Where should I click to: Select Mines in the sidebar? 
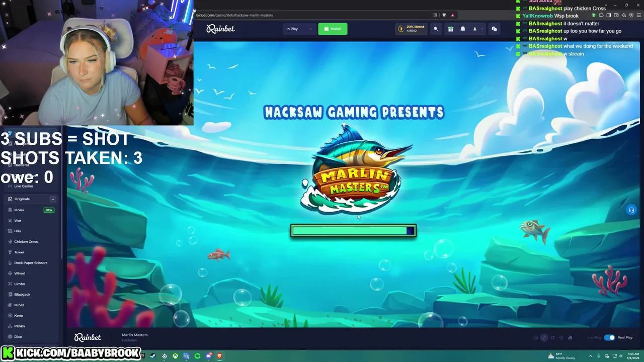point(31,305)
